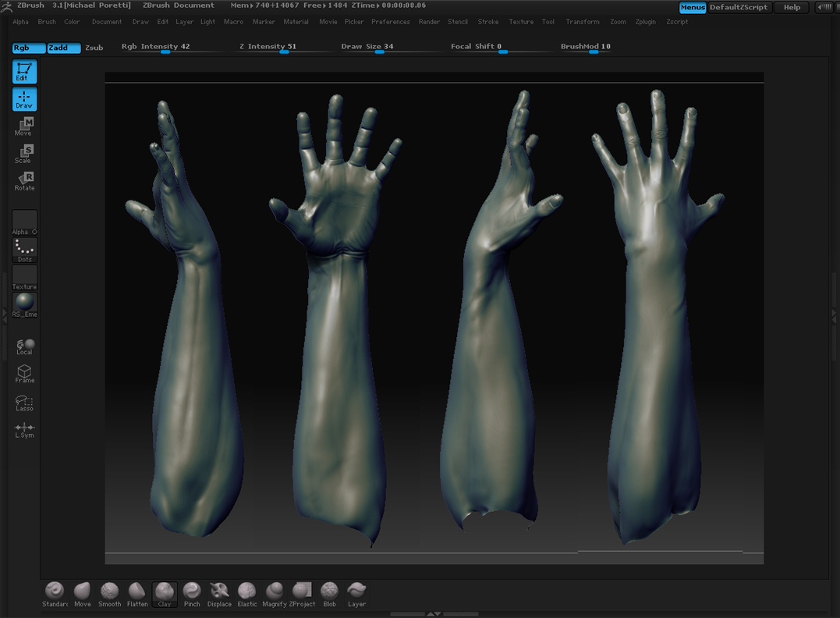
Task: Select the Displace brush
Action: click(219, 595)
